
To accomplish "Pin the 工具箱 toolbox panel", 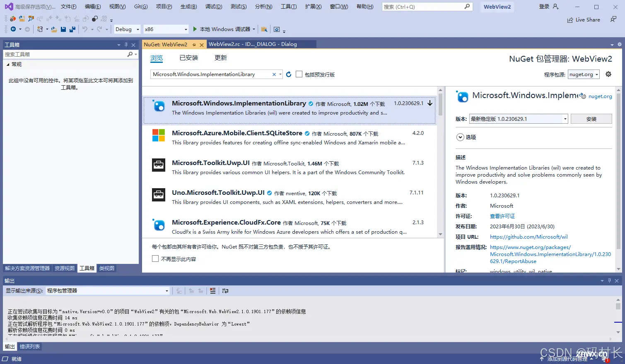I will coord(126,45).
